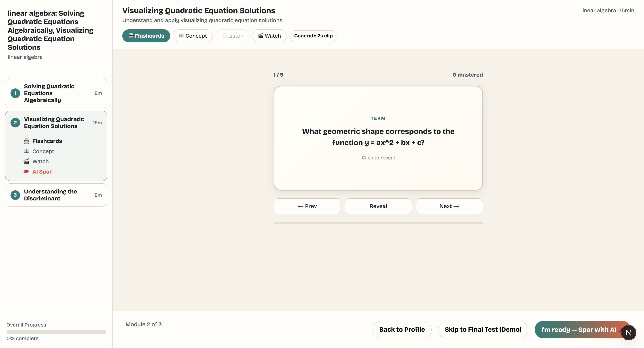Click the AI Spar boxing glove icon
The image size is (644, 348).
tap(26, 172)
